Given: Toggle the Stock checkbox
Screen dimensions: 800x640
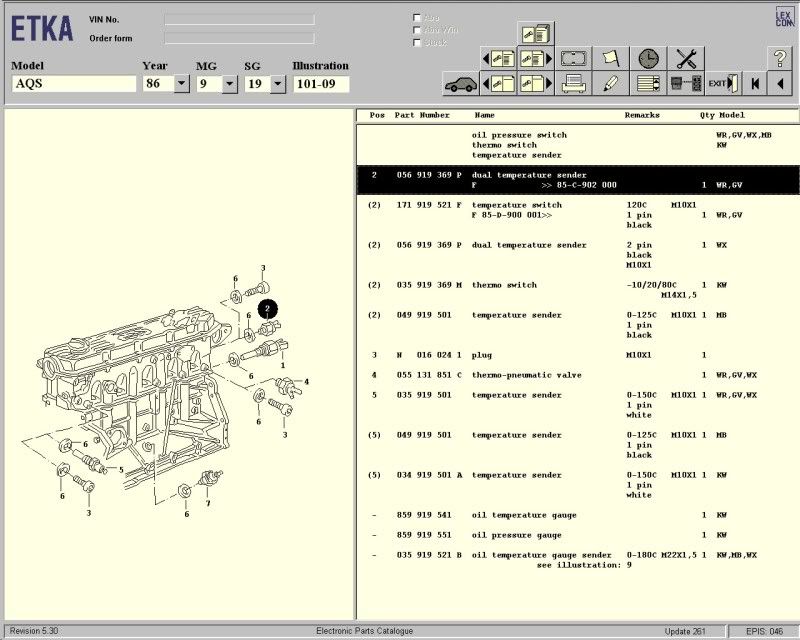Looking at the screenshot, I should (x=417, y=42).
